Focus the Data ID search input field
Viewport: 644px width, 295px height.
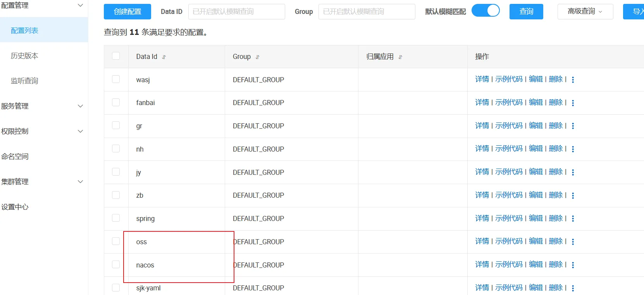[x=236, y=12]
